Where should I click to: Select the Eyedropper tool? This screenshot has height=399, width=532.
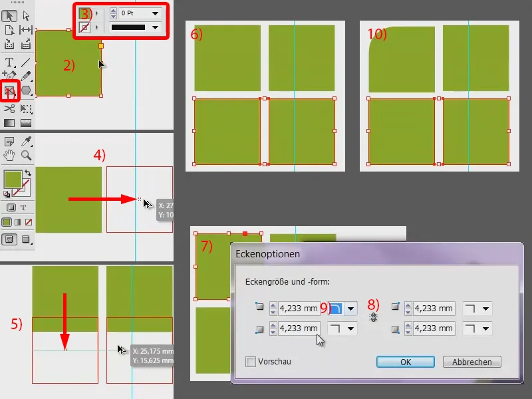pyautogui.click(x=26, y=141)
